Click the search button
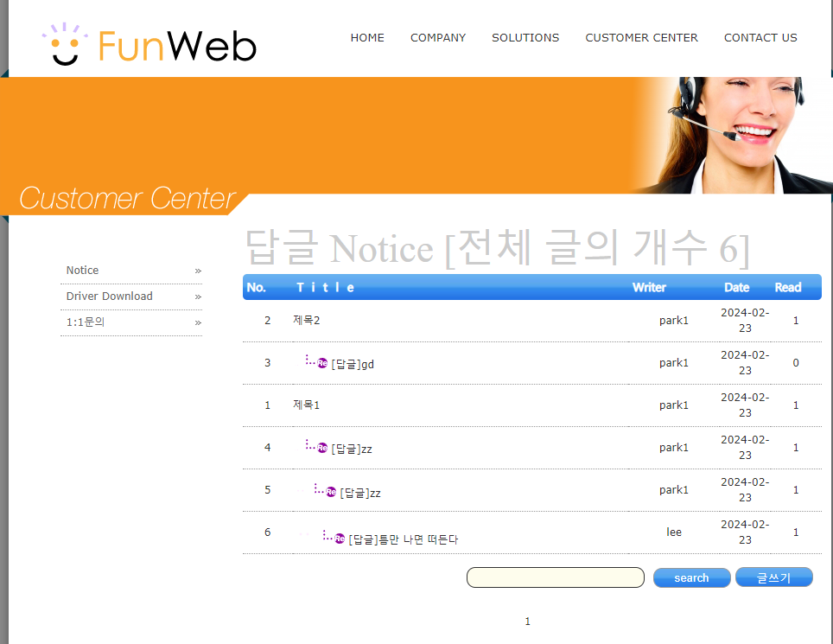The image size is (833, 644). 691,577
